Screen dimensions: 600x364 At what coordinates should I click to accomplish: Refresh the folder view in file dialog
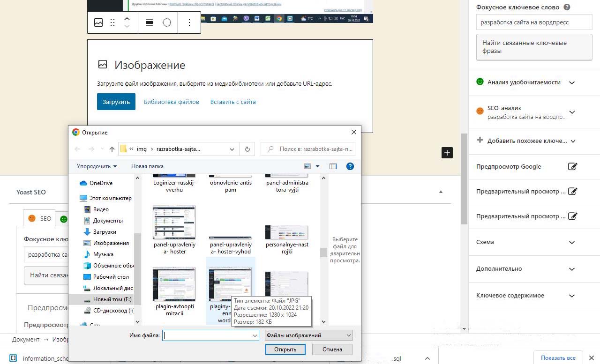point(247,149)
